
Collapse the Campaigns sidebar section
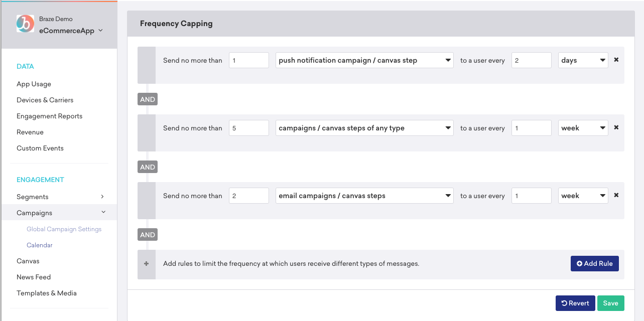coord(103,212)
